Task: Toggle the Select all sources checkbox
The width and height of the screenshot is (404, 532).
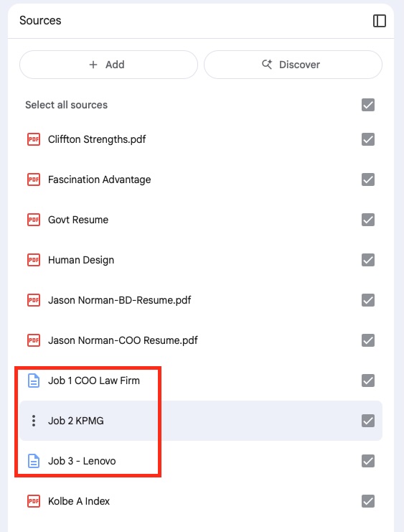Action: pos(368,105)
